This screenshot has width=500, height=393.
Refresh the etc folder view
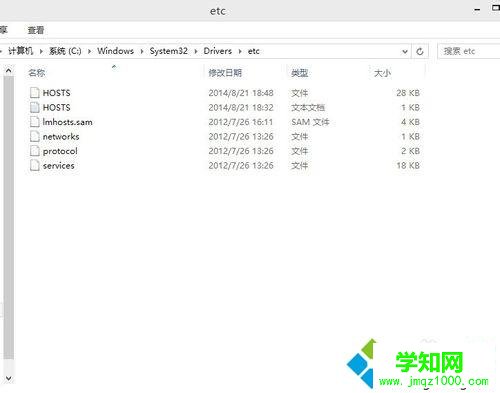click(420, 51)
